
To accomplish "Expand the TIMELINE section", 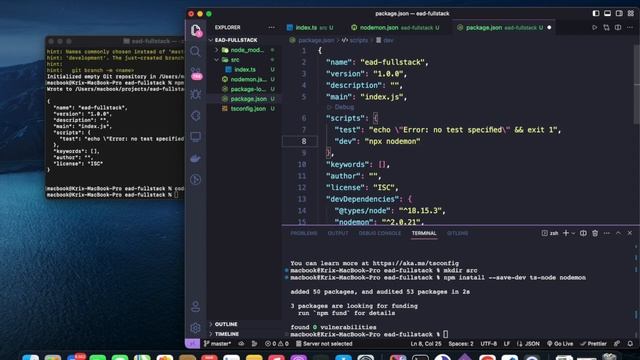I will tap(227, 334).
